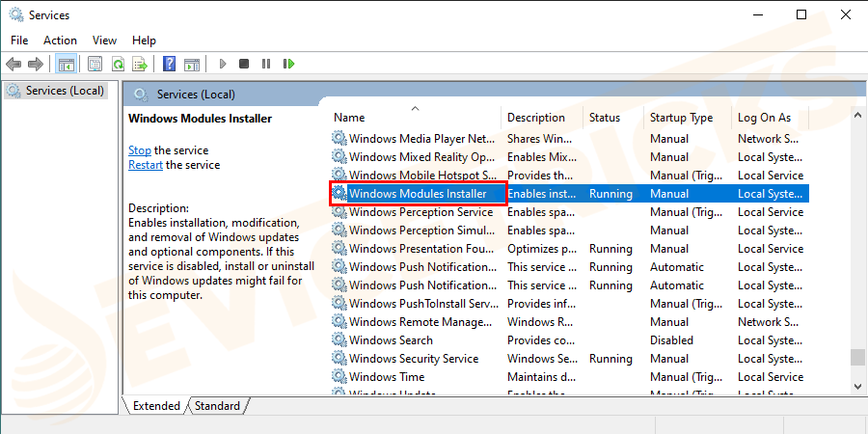The image size is (868, 434).
Task: Click the scrollbar down arrow
Action: (857, 386)
